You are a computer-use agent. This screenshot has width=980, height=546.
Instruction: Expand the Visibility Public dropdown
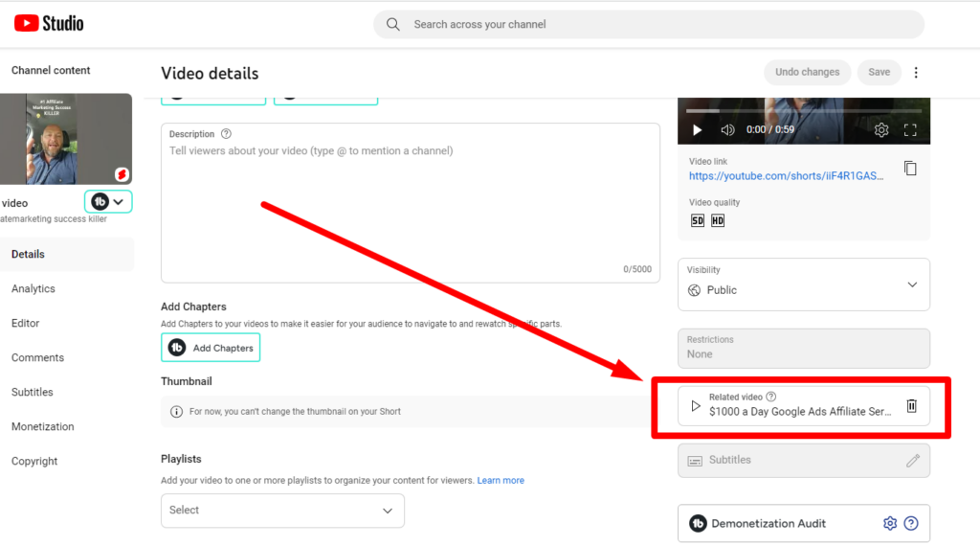click(x=804, y=284)
